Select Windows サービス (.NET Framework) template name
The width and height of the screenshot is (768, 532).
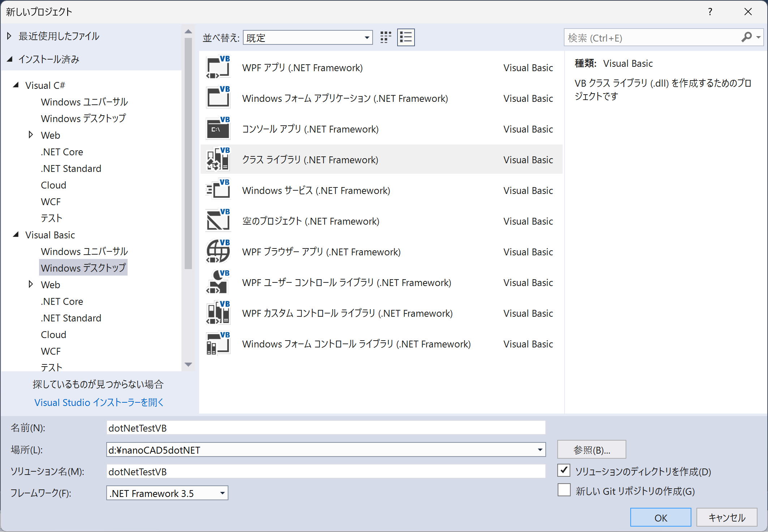click(x=316, y=190)
